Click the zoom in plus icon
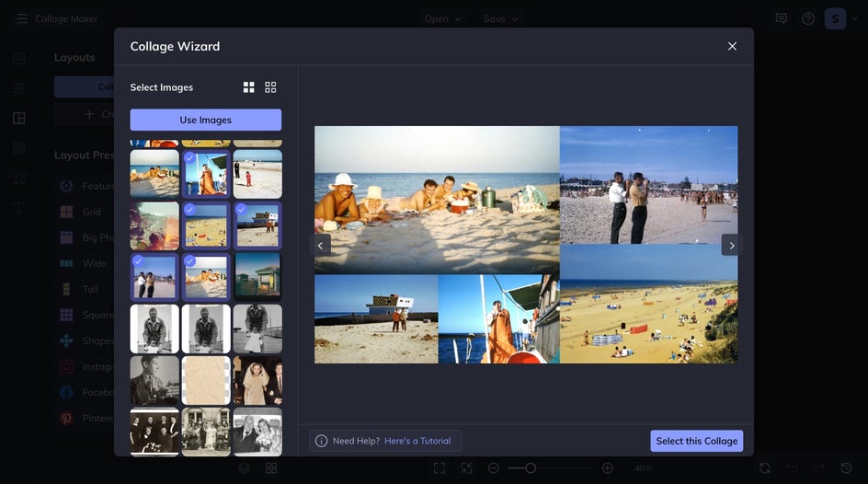Viewport: 868px width, 484px height. 607,468
